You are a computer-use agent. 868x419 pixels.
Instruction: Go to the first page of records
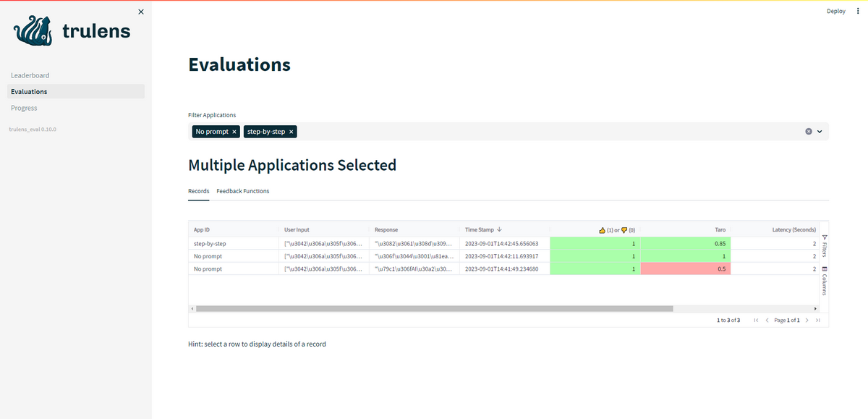[756, 320]
